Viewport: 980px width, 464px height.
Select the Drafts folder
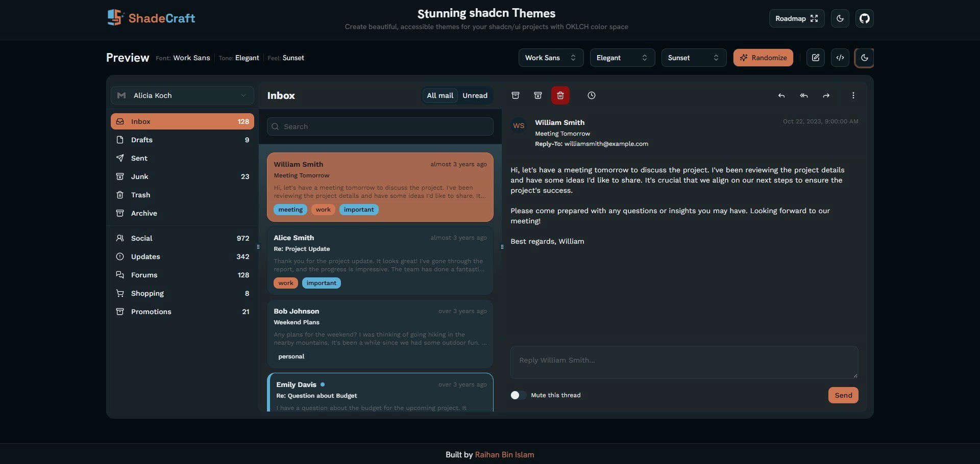pos(182,140)
